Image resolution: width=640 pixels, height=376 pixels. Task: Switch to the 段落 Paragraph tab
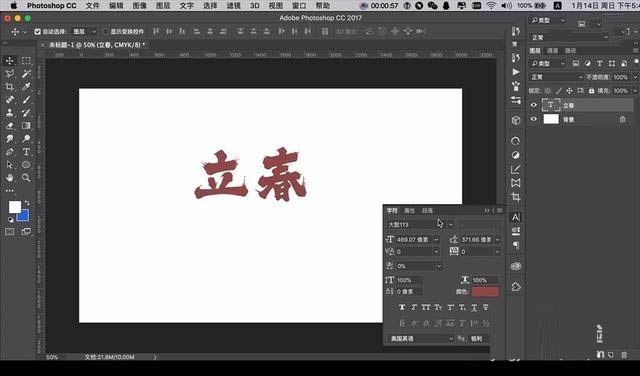427,211
